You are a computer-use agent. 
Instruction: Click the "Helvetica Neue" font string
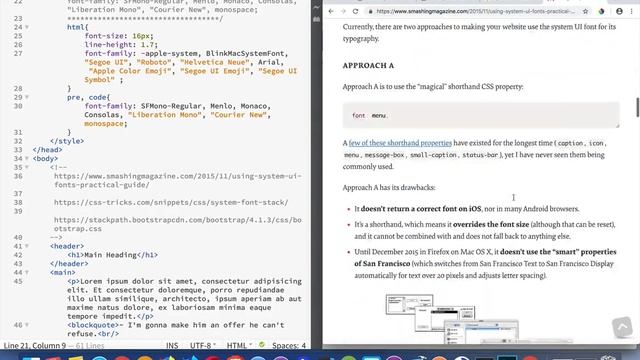(215, 62)
